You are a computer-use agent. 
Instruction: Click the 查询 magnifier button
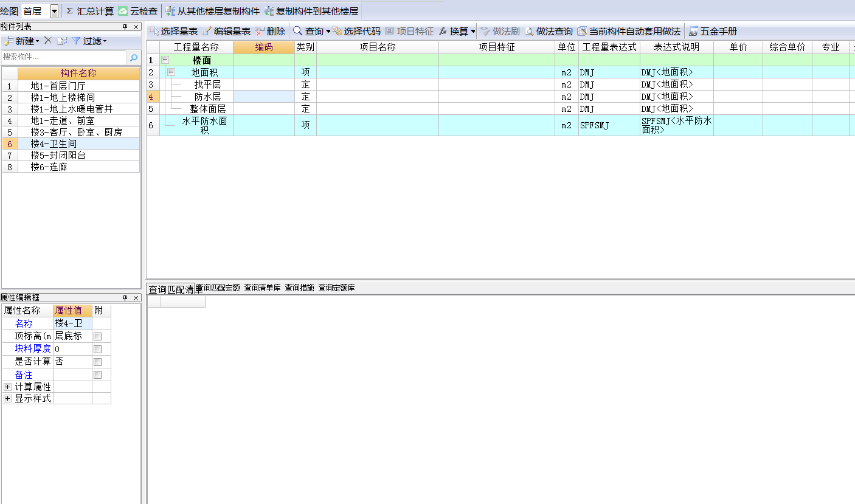point(308,31)
